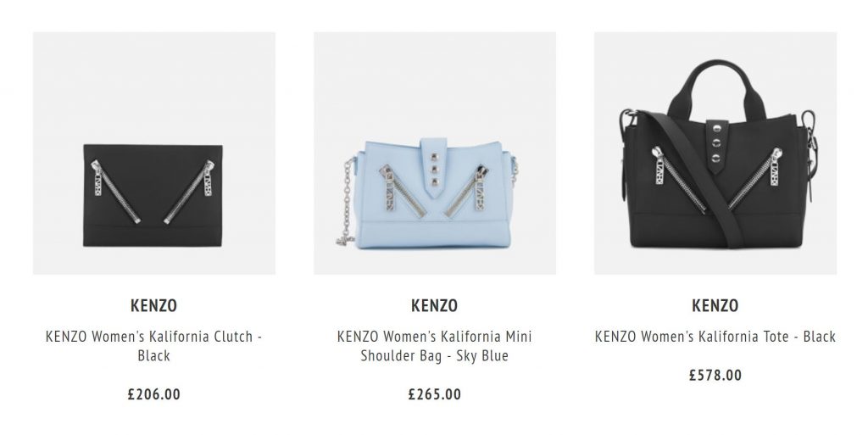Screen dimensions: 868x435
Task: Click the snap-button tab on the black tote
Action: (x=716, y=146)
